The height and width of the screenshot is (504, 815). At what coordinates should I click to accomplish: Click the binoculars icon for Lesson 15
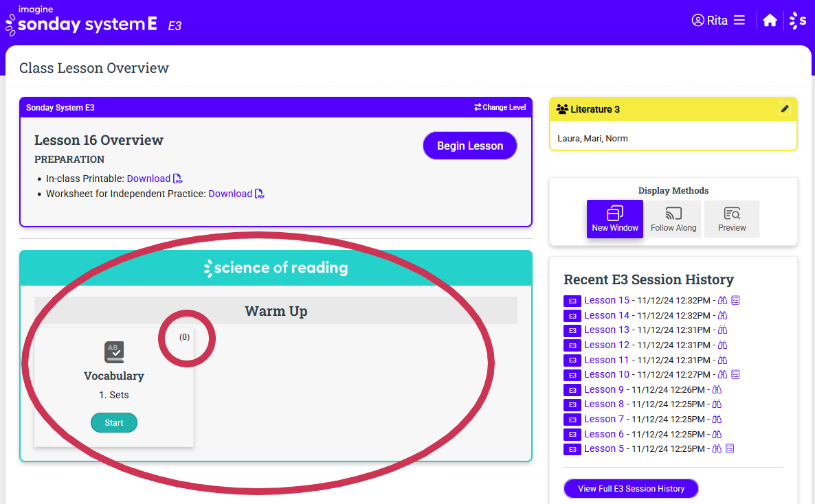pos(722,300)
